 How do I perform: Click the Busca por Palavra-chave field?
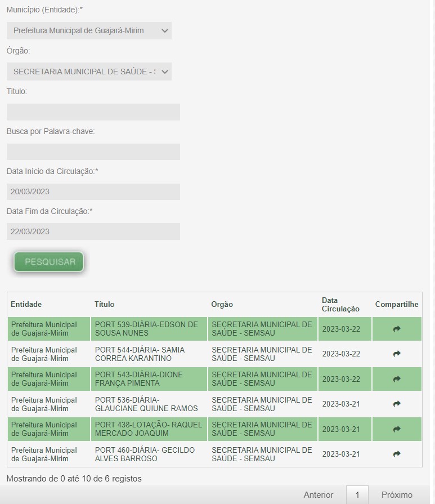point(93,151)
